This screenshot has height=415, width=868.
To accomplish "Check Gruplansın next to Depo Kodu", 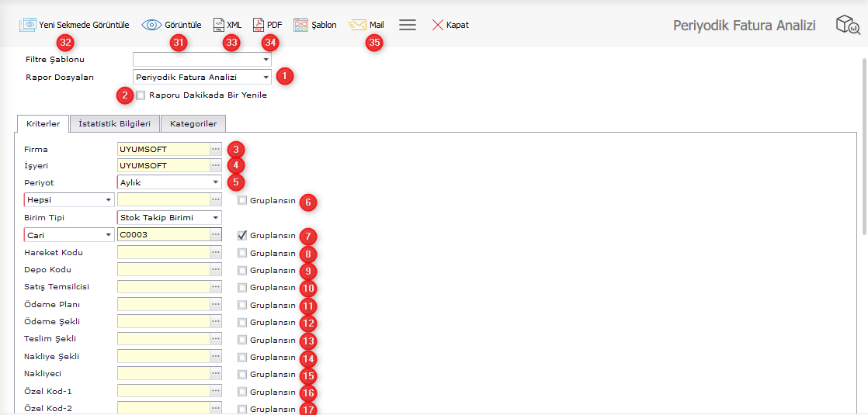I will 243,271.
